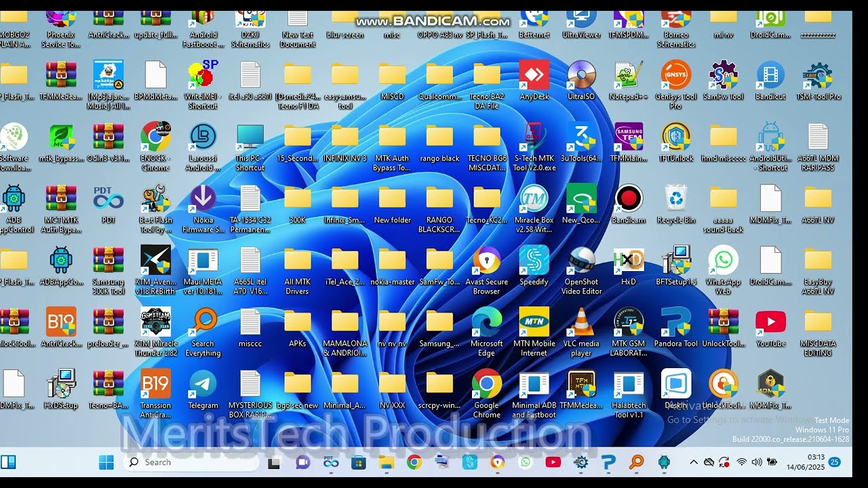Open the AnyDesk desktop shortcut
Screen dimensions: 868x488
coord(534,80)
